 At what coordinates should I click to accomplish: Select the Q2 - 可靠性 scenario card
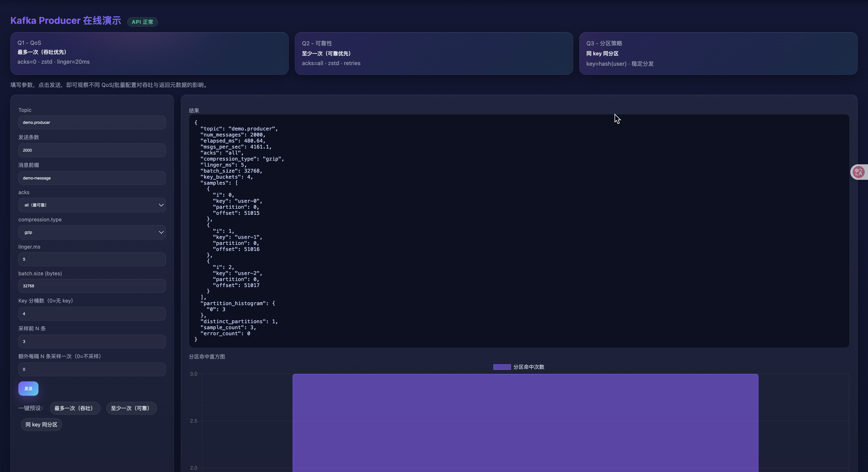[433, 53]
